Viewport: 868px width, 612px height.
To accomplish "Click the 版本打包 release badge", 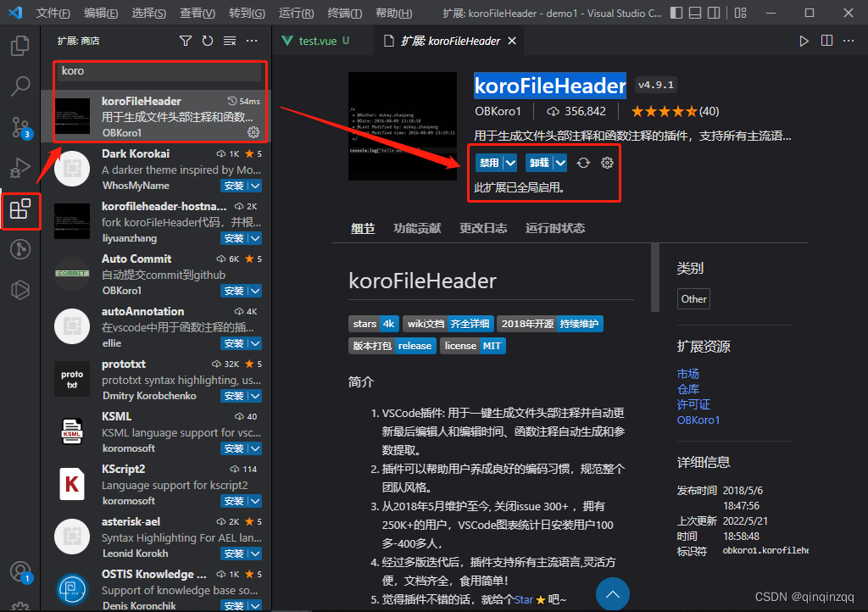I will point(392,346).
